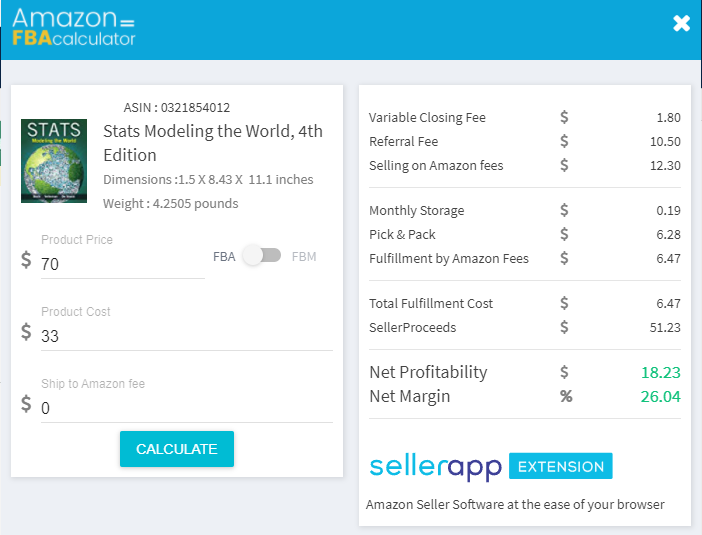Click the percent symbol beside Net Margin
702x535 pixels.
(566, 396)
